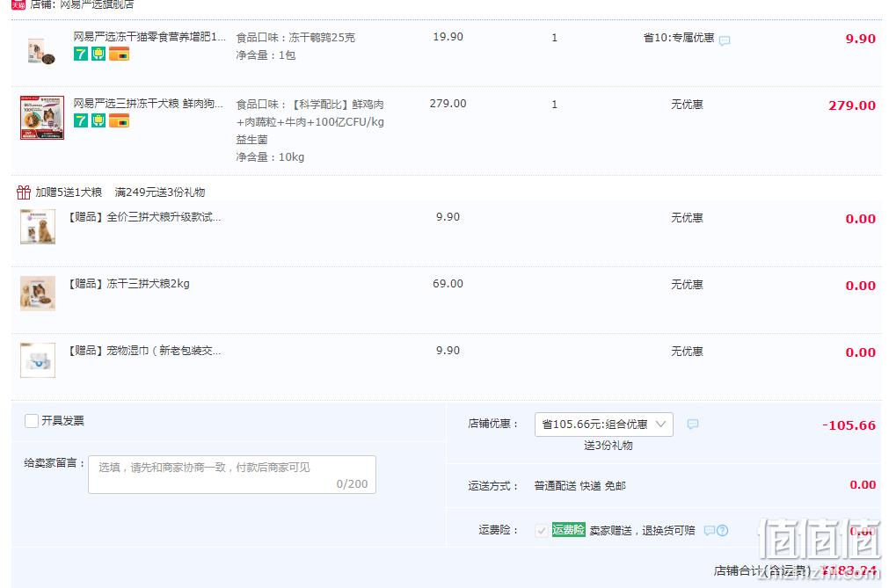Click the store name 网易严选旗舰店
Viewport: 889px width, 588px height.
97,4
